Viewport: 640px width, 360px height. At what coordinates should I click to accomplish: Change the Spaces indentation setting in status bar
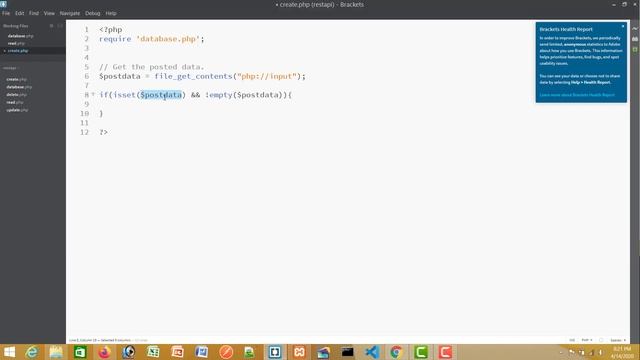tap(618, 340)
